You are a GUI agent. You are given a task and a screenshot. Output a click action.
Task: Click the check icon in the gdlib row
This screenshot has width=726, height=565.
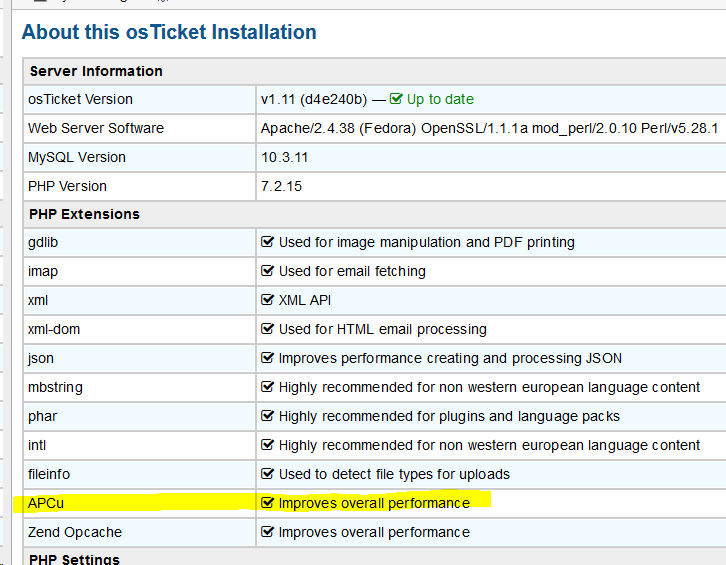click(267, 242)
